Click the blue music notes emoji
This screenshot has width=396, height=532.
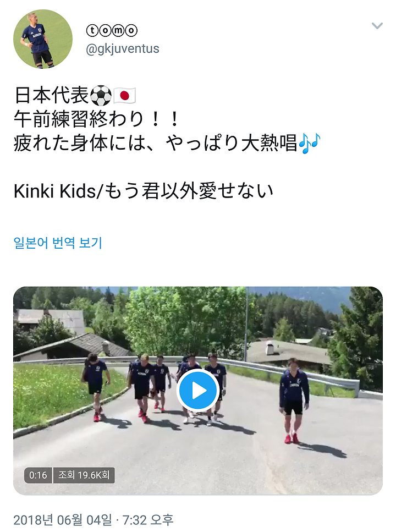309,143
